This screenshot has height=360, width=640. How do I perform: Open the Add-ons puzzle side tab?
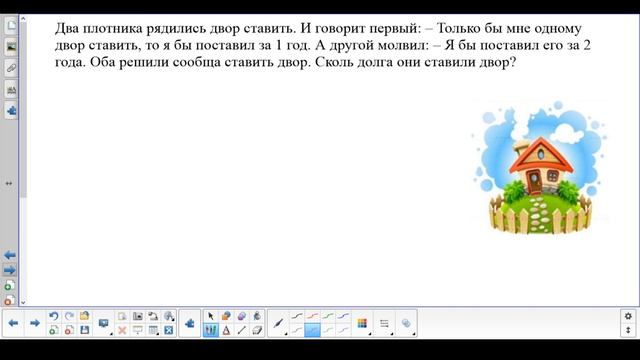[x=11, y=111]
